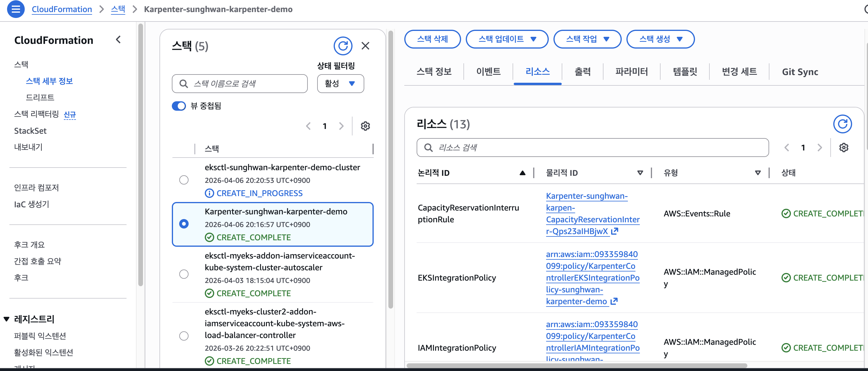Open Infrastructure Composer in sidebar
868x371 pixels.
coord(36,188)
